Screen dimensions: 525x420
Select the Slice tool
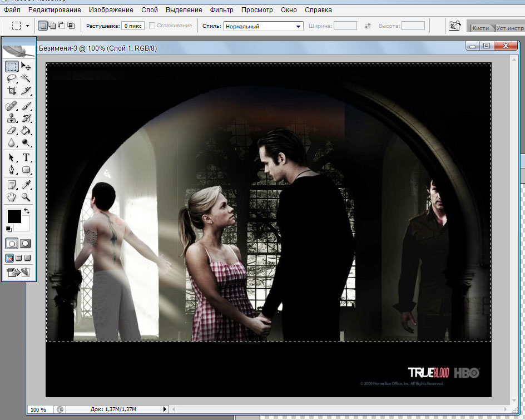click(26, 91)
